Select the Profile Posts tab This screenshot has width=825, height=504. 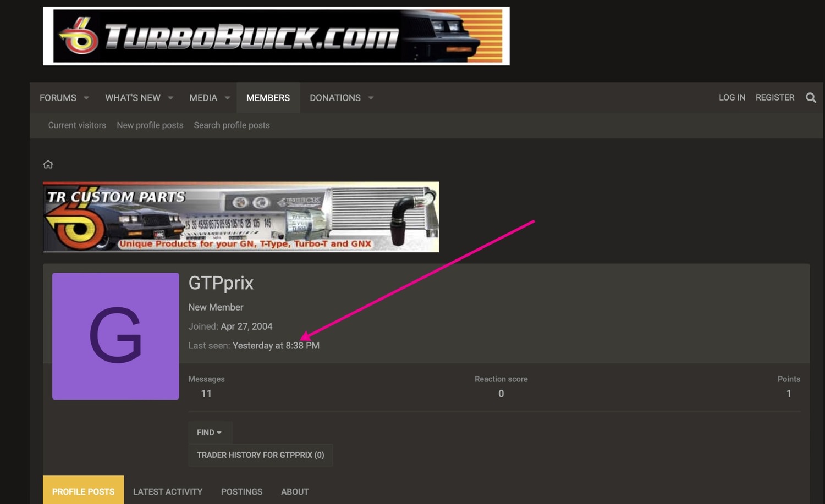coord(83,491)
